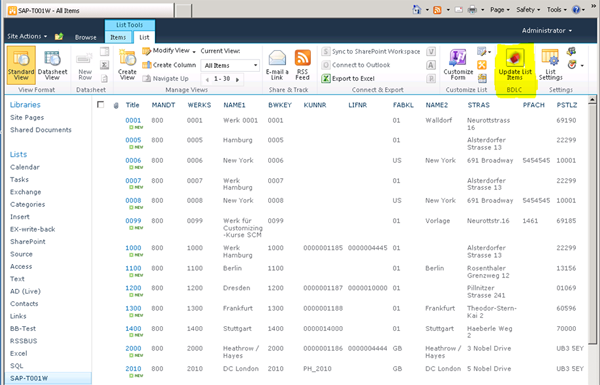
Task: Open the Administrator user menu
Action: click(x=547, y=30)
